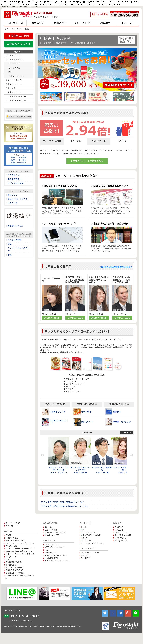
Task: Click the 池永 武史さん photo in carousel
Action: click(x=102, y=451)
